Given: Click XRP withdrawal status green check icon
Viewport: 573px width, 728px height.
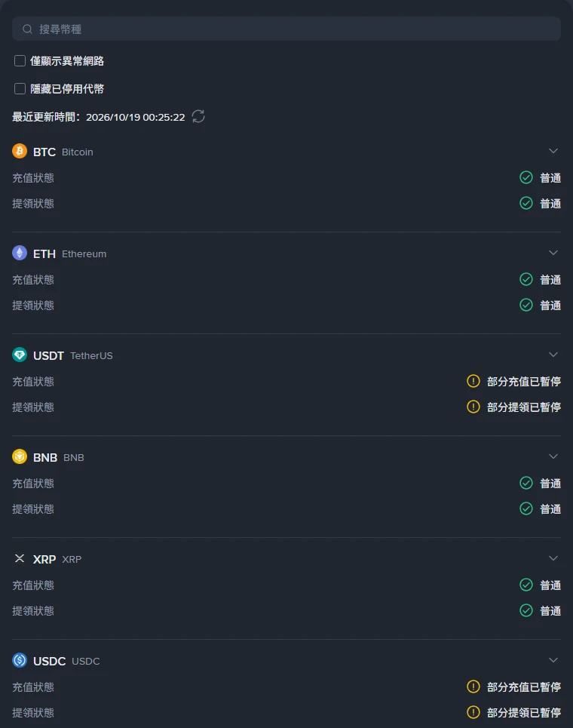Looking at the screenshot, I should 526,610.
